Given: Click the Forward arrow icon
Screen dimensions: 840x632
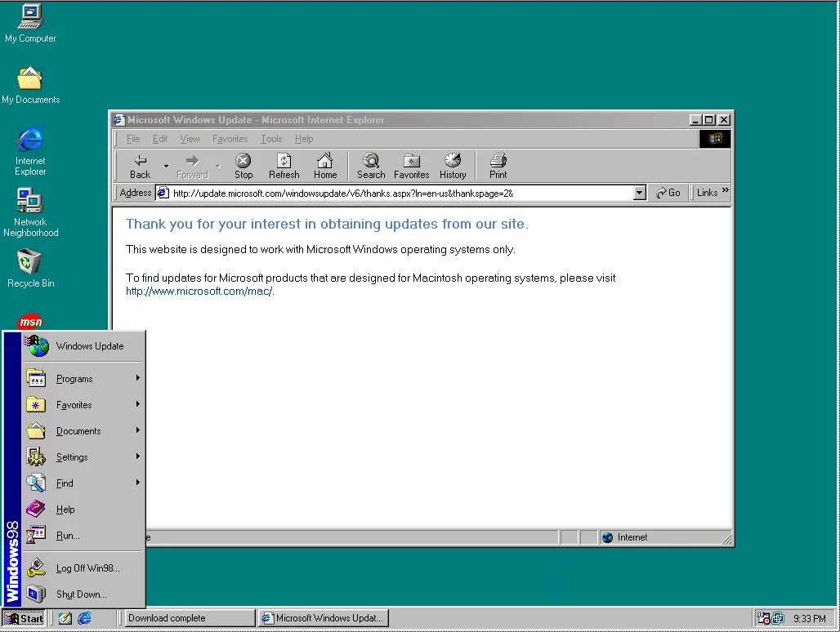Looking at the screenshot, I should point(192,160).
